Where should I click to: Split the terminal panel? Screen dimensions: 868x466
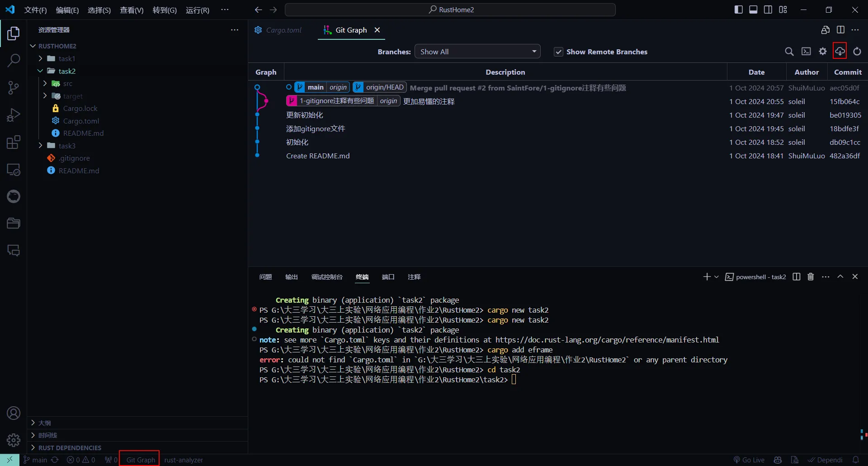pos(796,276)
